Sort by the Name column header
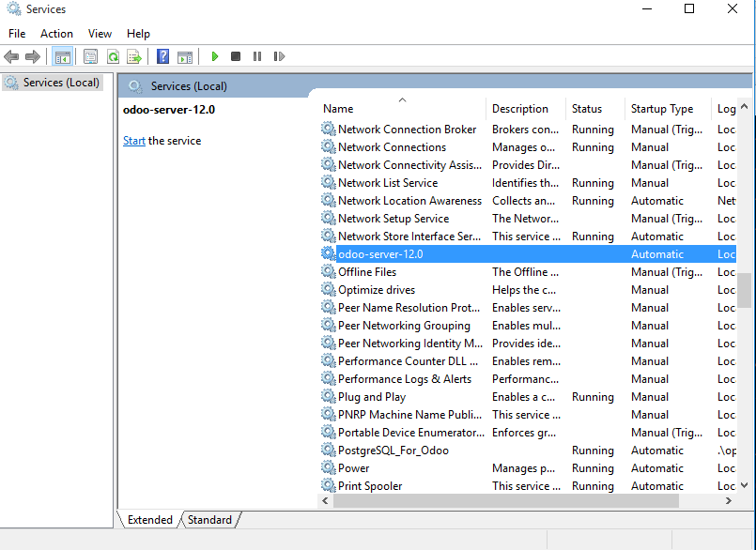The image size is (756, 550). coord(402,109)
